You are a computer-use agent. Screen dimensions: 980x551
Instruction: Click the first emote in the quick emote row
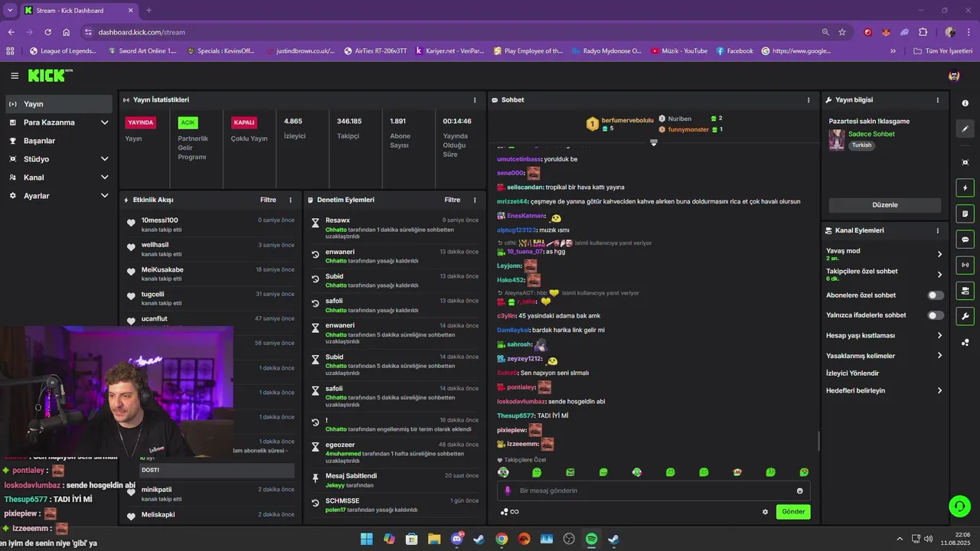click(503, 472)
